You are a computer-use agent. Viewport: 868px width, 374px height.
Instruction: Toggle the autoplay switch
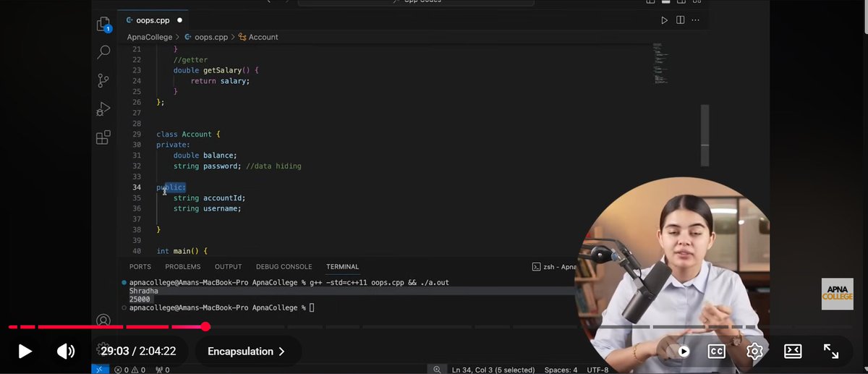pyautogui.click(x=681, y=352)
